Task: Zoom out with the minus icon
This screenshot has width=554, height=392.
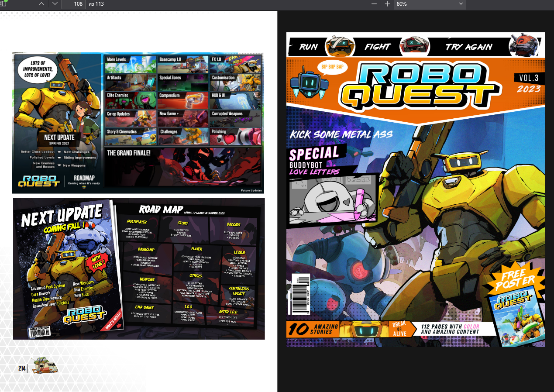Action: click(x=374, y=4)
